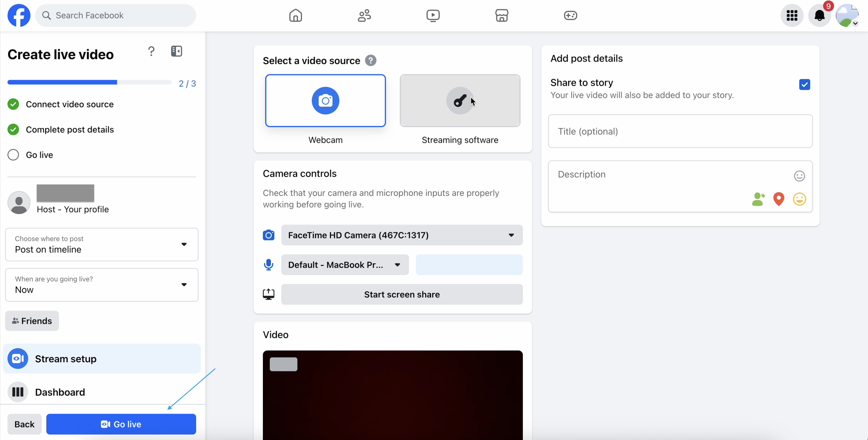Open the When are you going live dropdown
868x440 pixels.
click(x=102, y=285)
